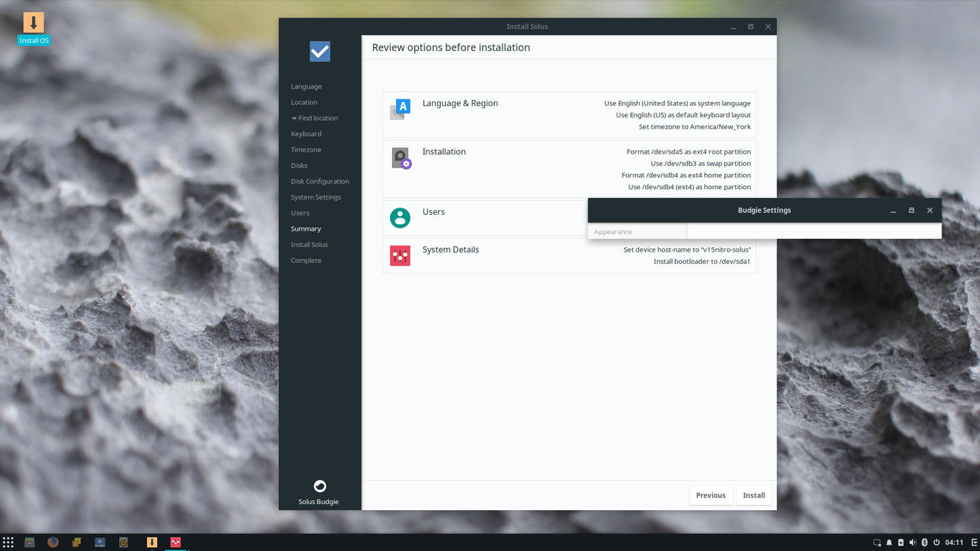The width and height of the screenshot is (980, 551).
Task: Click the Users section heading
Action: [x=434, y=212]
